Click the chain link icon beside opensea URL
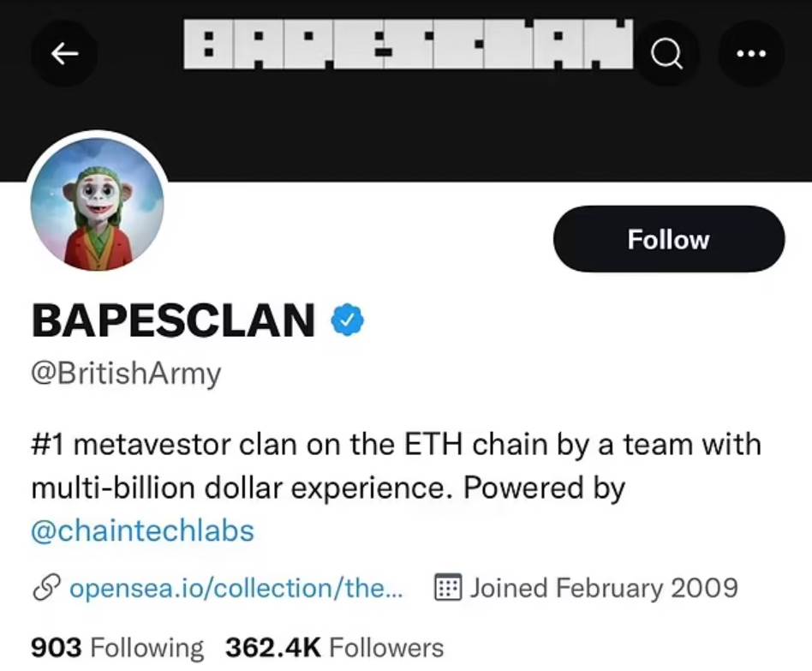This screenshot has width=812, height=671. click(x=45, y=588)
